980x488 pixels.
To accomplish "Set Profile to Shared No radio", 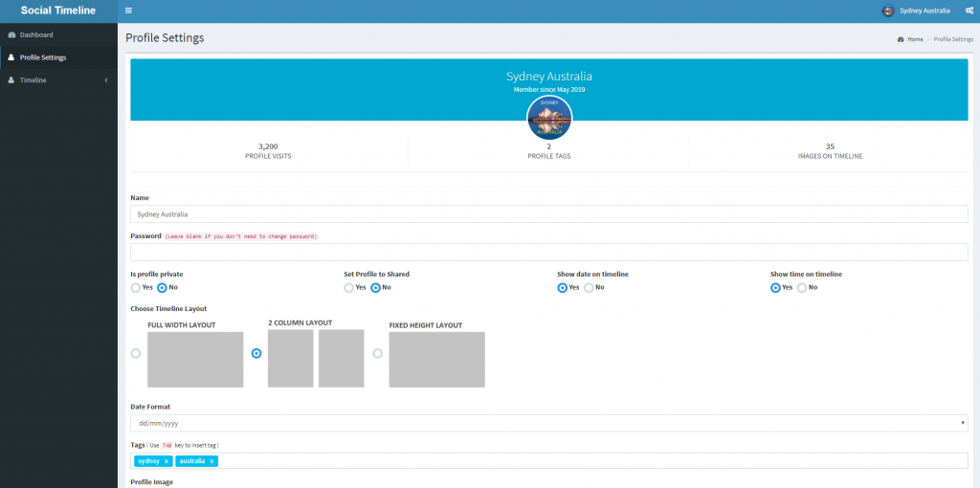I will tap(375, 288).
